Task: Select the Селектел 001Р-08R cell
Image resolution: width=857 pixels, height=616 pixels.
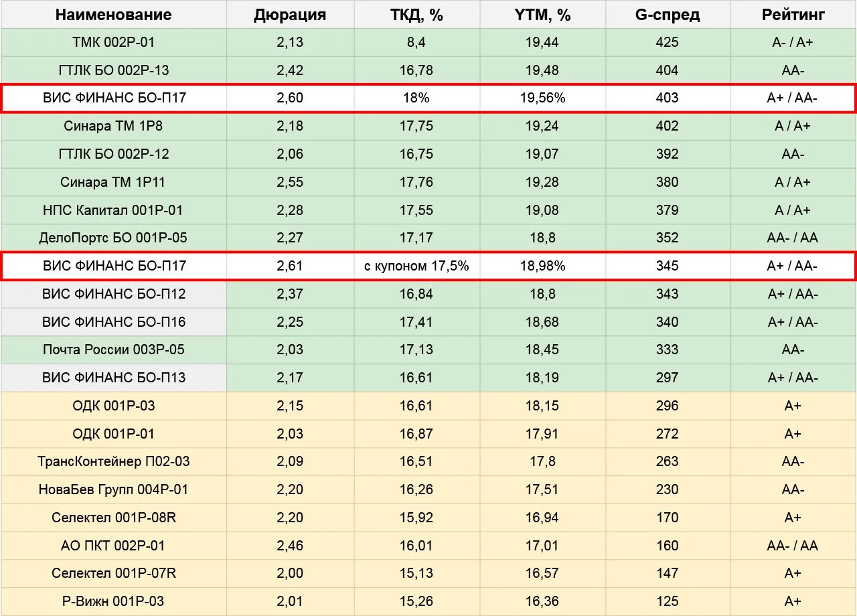Action: (113, 518)
